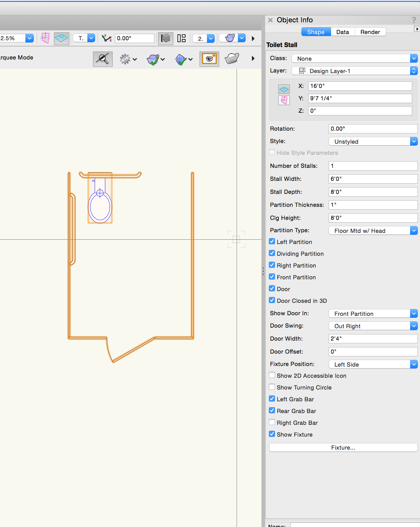
Task: Click the stacked layers icon in view bar
Action: click(x=166, y=38)
